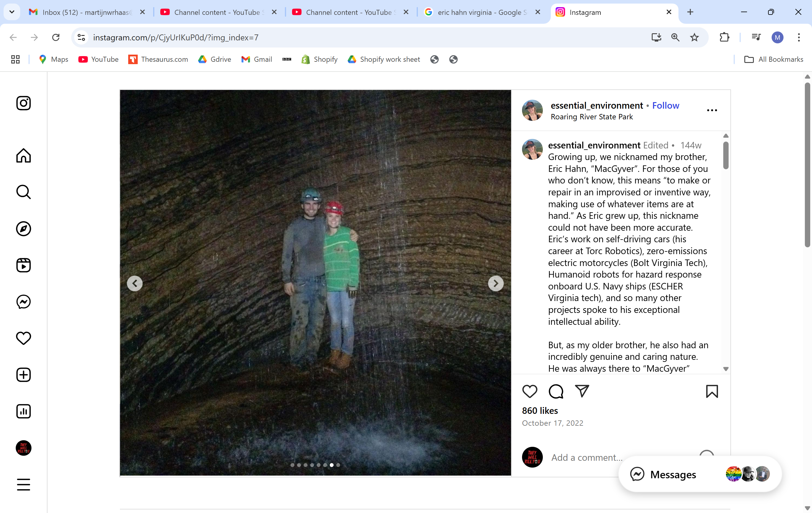
Task: Switch to the Gmail Inbox tab
Action: tap(86, 12)
